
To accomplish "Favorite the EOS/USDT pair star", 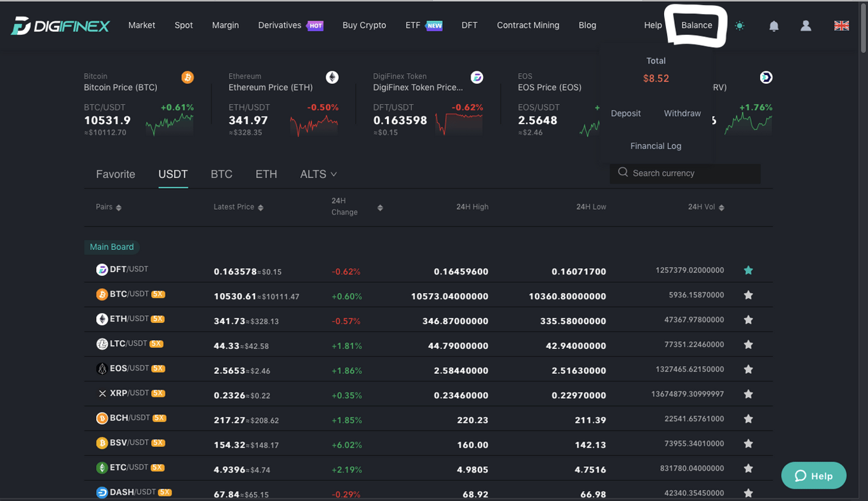I will [x=749, y=369].
